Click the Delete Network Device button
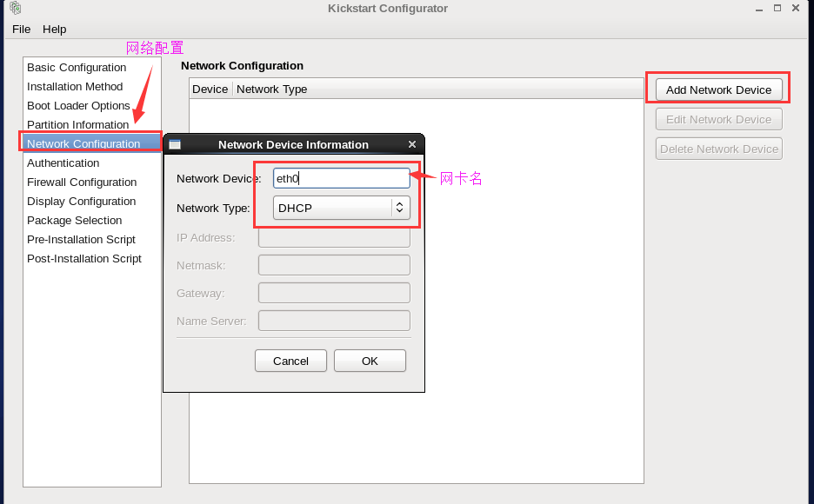Viewport: 814px width, 504px height. (718, 149)
